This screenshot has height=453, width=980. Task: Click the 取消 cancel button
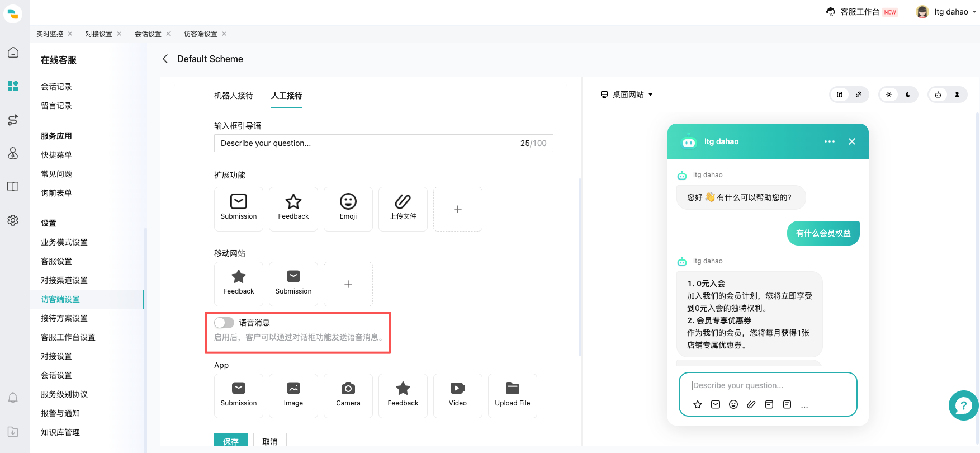click(270, 441)
